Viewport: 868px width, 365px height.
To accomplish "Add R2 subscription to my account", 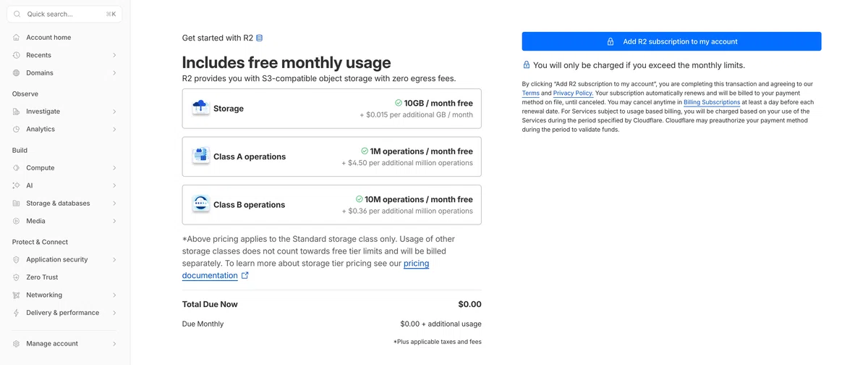I will pyautogui.click(x=671, y=41).
